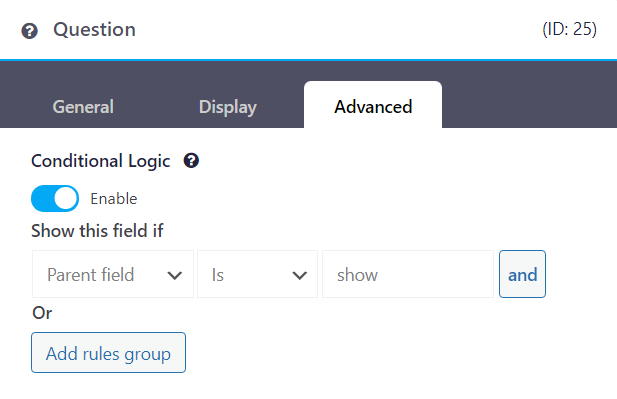Open the Parent field dropdown
617x399 pixels.
pos(113,274)
